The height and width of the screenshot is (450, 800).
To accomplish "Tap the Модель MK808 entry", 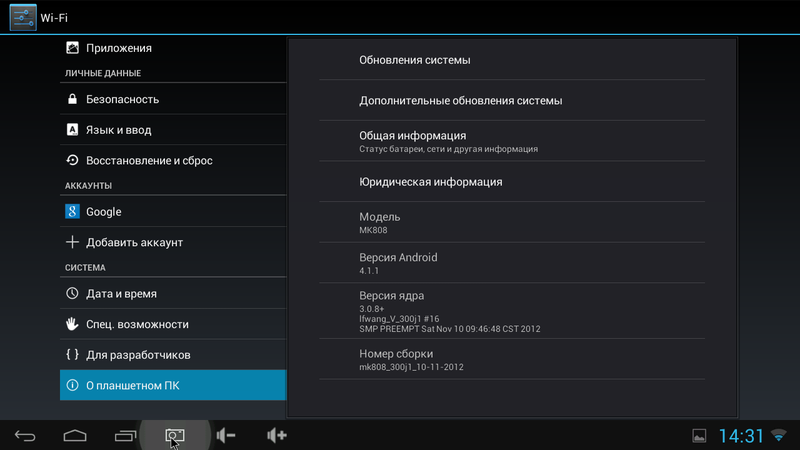I will pyautogui.click(x=512, y=222).
